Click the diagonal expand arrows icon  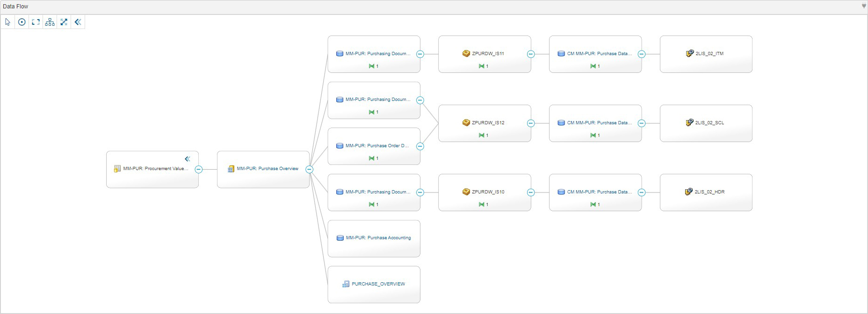coord(64,22)
